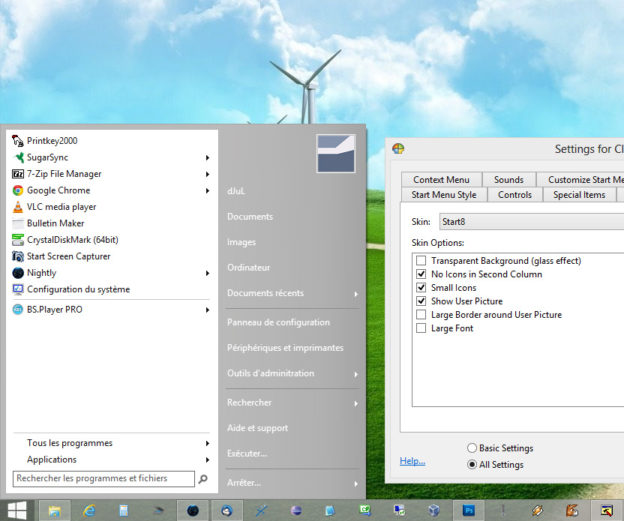624x521 pixels.
Task: Click the Rechercher les programmes search field
Action: click(103, 479)
